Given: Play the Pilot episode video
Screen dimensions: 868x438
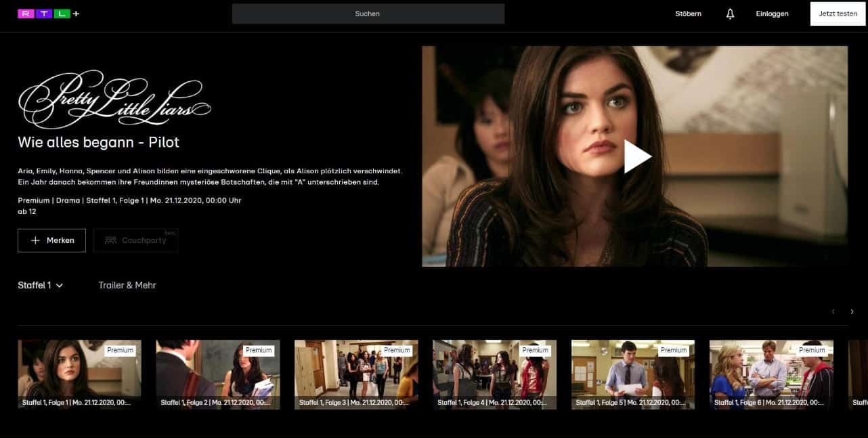Looking at the screenshot, I should tap(637, 156).
